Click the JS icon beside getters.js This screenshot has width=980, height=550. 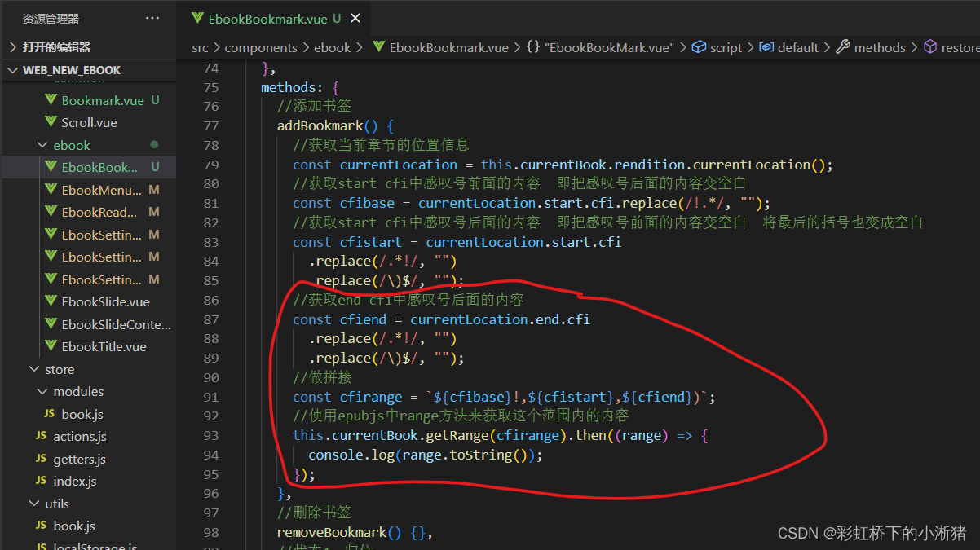tap(41, 459)
